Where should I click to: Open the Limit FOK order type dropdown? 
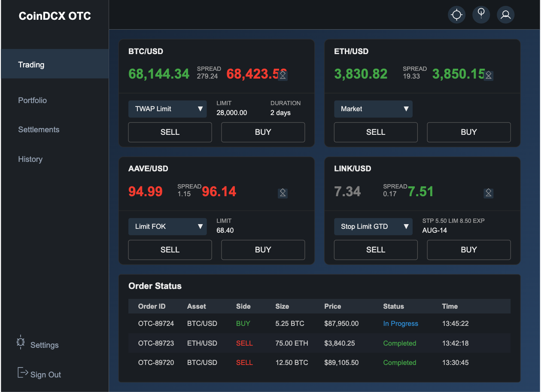[x=167, y=227]
